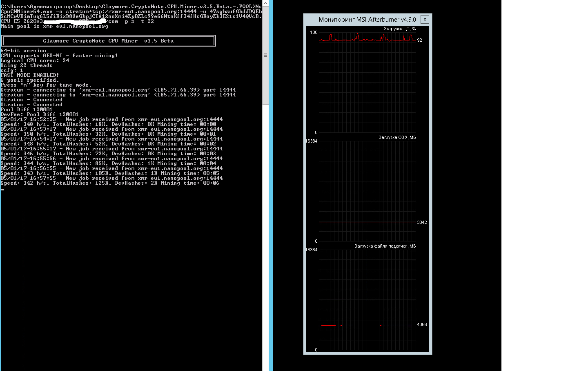Click the 'Using 22 threads' line
The width and height of the screenshot is (588, 371).
27,65
